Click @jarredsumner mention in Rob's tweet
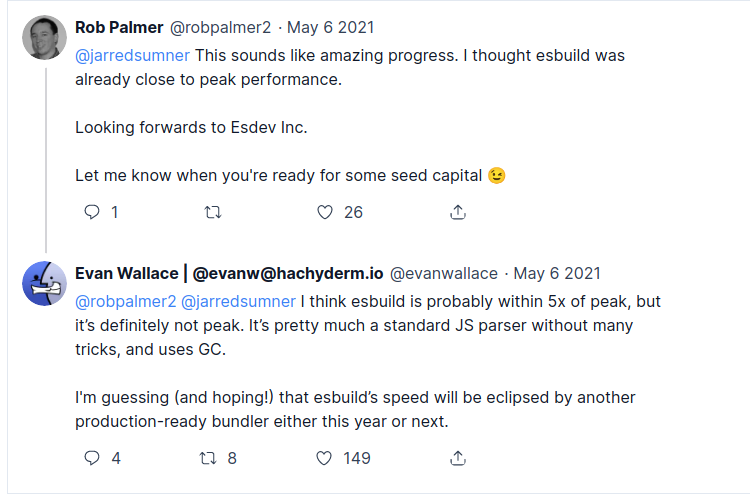The image size is (750, 494). tap(132, 55)
